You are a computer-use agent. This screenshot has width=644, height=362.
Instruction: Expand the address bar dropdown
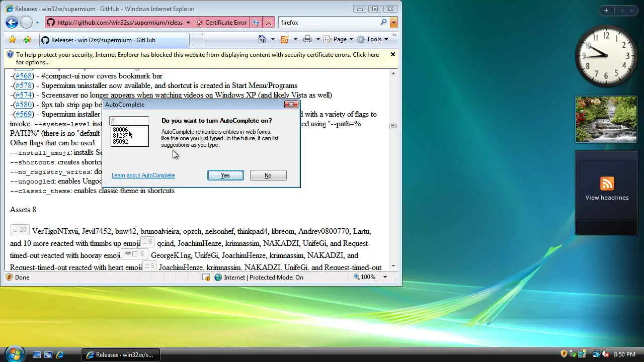point(188,23)
